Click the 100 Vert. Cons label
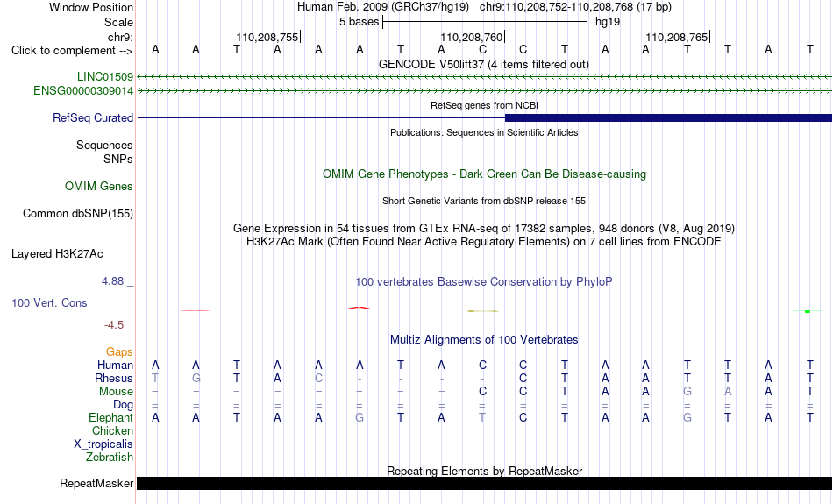833x504 pixels. click(49, 302)
